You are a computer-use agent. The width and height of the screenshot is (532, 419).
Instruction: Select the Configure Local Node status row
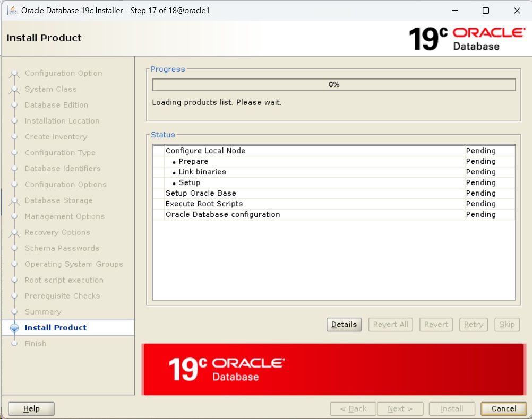[x=205, y=151]
